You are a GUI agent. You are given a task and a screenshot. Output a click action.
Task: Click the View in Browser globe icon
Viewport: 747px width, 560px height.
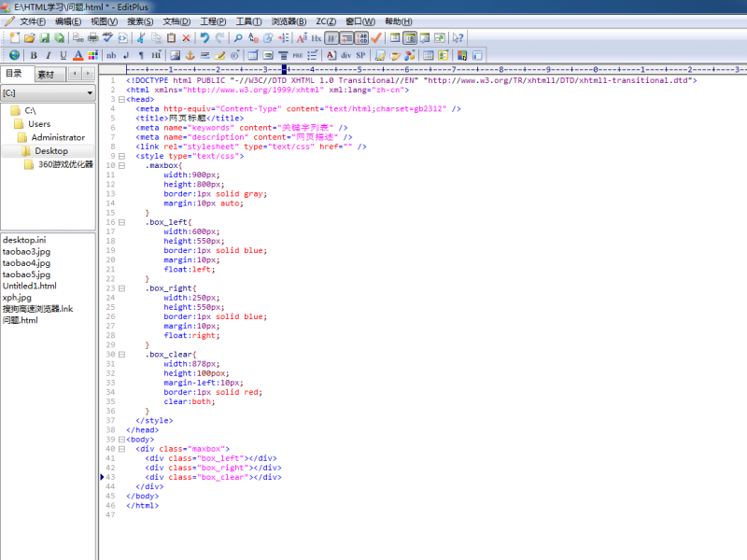(14, 55)
